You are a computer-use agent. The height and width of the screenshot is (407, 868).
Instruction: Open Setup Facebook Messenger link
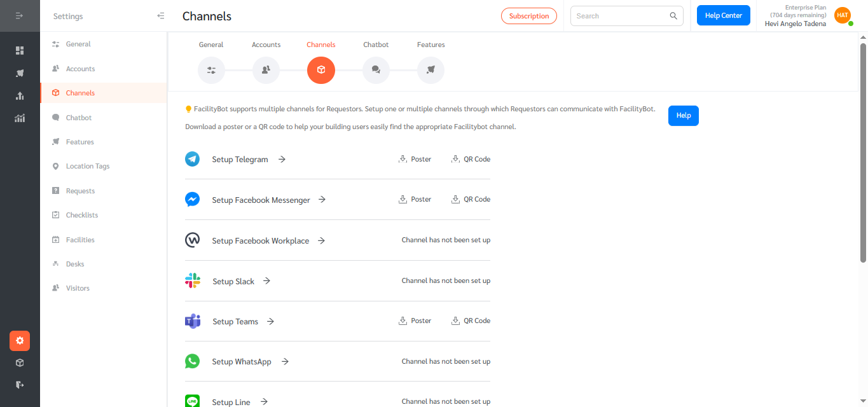[269, 200]
